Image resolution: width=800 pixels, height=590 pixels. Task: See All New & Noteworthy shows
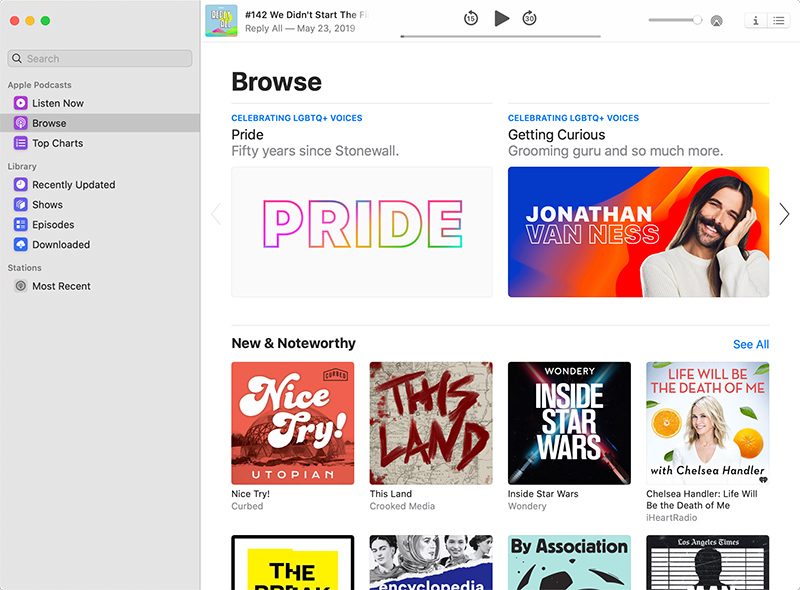pyautogui.click(x=751, y=345)
